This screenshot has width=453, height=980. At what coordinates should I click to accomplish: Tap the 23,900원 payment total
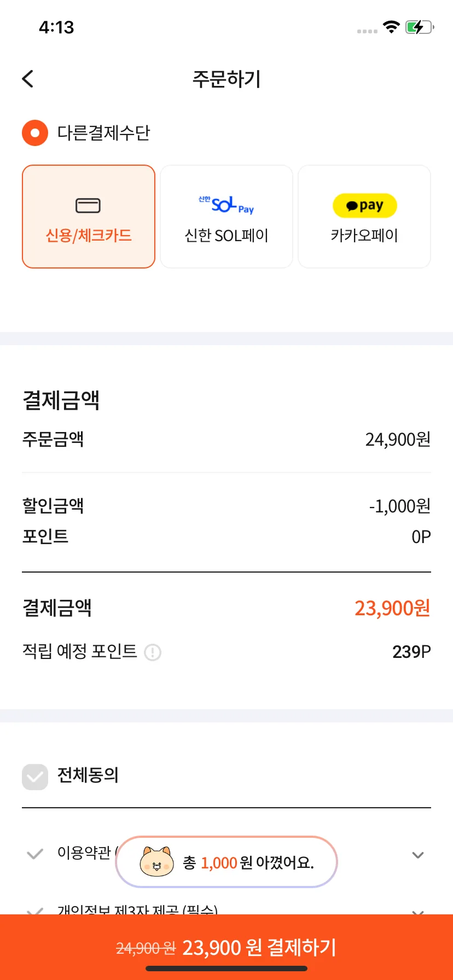pyautogui.click(x=392, y=608)
